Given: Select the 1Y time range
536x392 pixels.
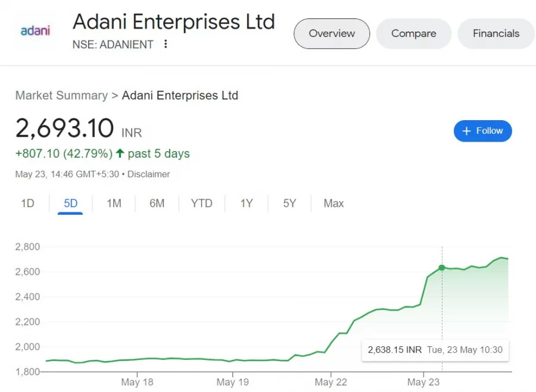Looking at the screenshot, I should [x=247, y=203].
